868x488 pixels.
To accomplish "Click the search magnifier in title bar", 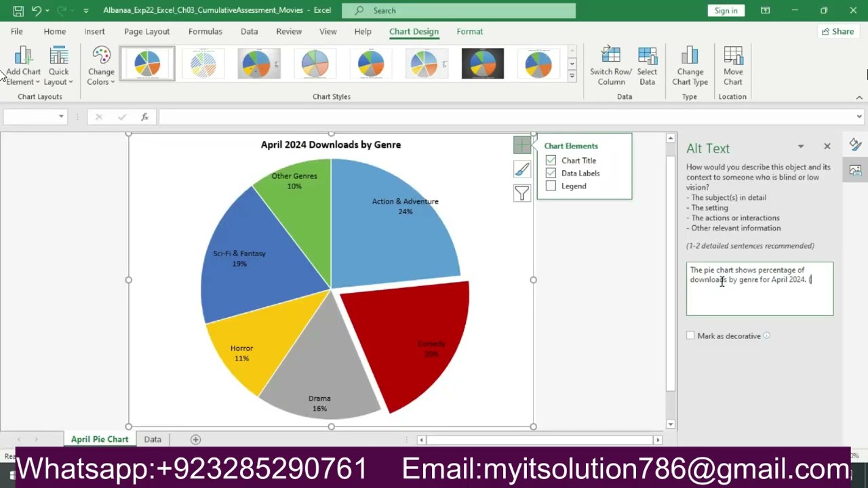I will click(x=359, y=10).
